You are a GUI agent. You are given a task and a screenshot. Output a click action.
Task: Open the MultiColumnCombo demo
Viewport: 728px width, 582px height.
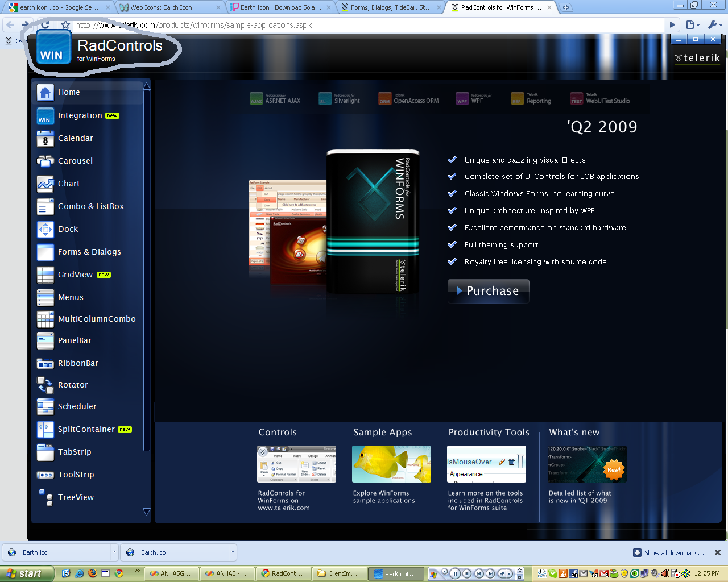[x=88, y=319]
